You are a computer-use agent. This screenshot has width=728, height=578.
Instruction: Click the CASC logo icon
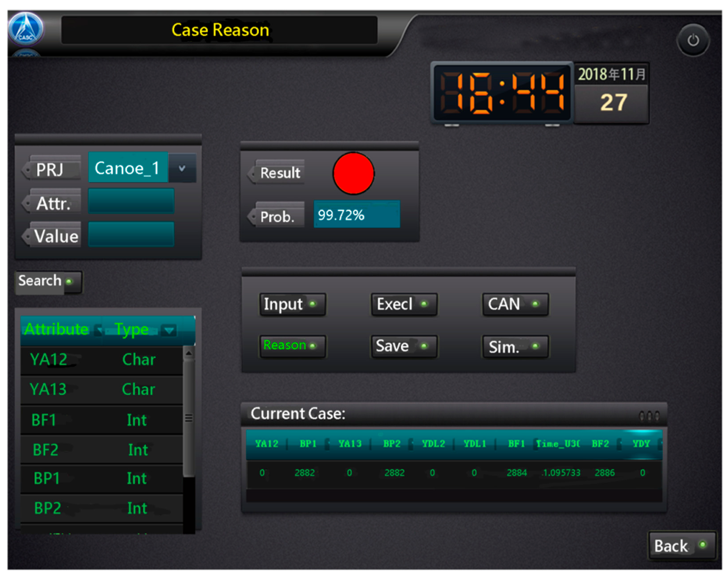(26, 28)
